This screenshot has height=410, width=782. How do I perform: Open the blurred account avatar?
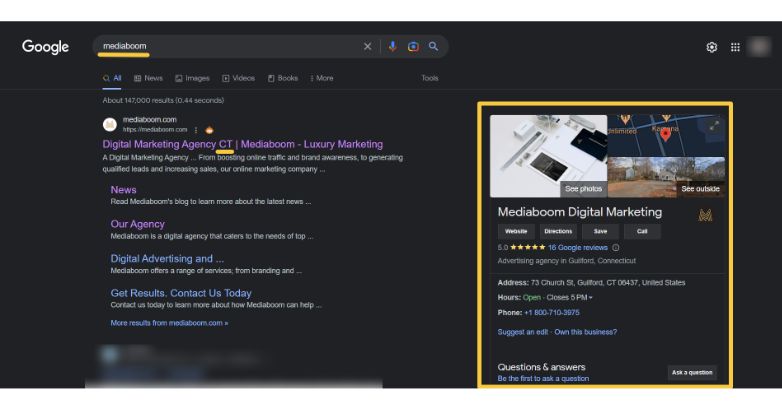[x=759, y=47]
